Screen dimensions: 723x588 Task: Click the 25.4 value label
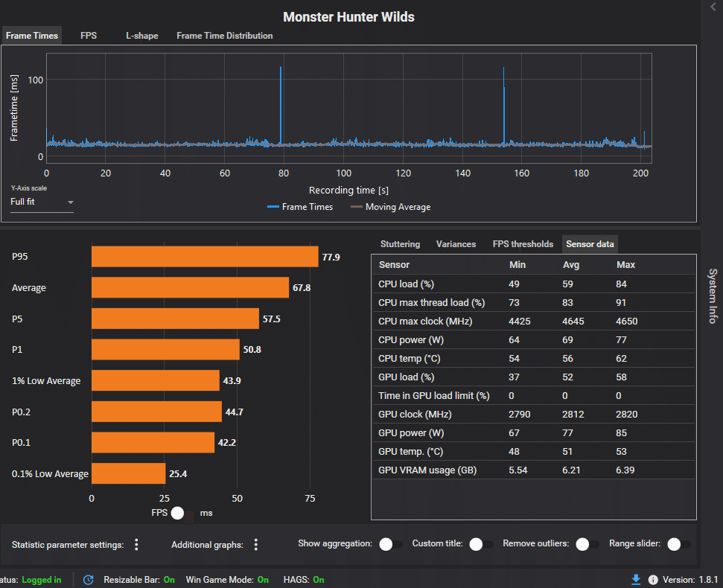point(178,474)
